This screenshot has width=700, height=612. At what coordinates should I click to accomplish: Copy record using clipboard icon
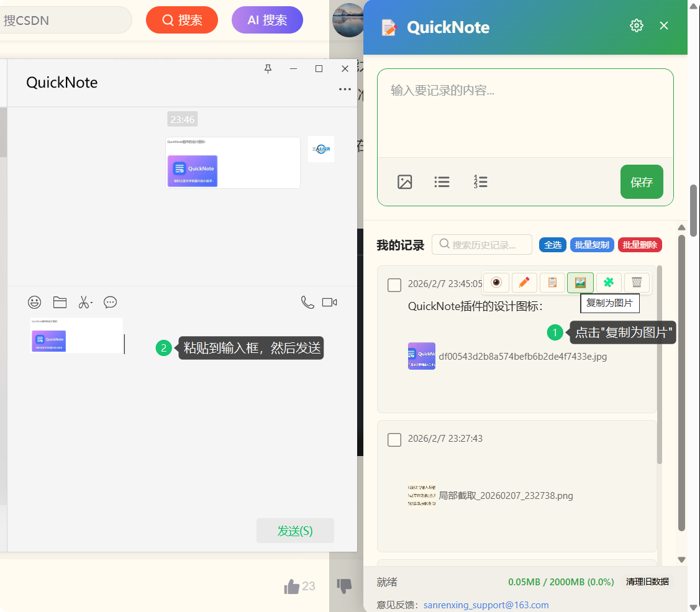[x=552, y=283]
